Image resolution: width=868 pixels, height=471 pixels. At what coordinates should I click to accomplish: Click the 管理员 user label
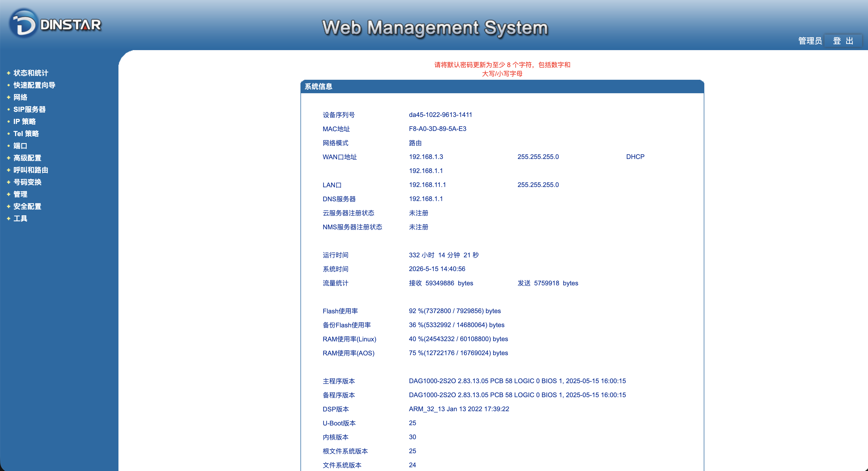coord(810,41)
